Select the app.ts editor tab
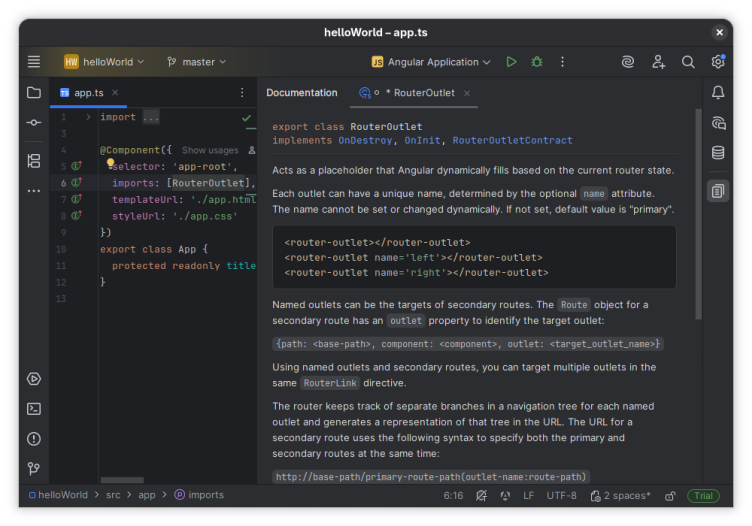 coord(88,93)
